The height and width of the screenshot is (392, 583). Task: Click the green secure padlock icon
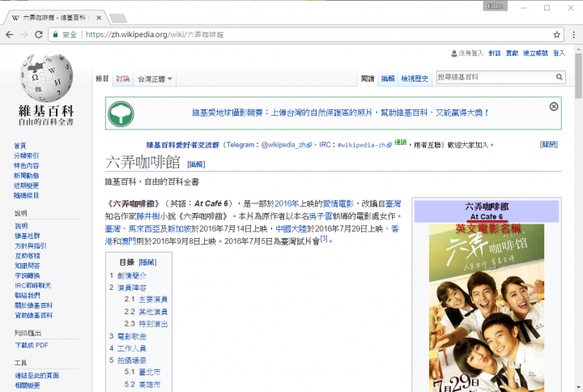pos(55,35)
